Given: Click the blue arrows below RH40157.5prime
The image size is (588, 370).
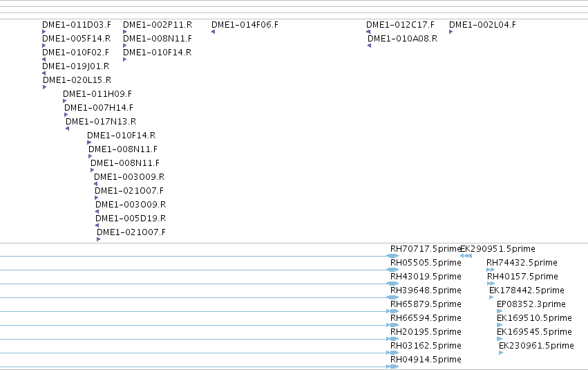Looking at the screenshot, I should click(491, 284).
